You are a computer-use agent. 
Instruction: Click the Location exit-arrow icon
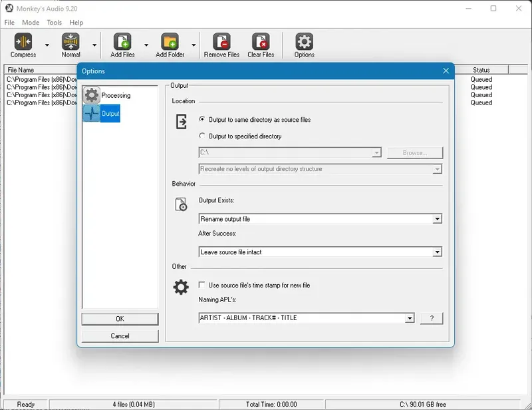point(181,122)
